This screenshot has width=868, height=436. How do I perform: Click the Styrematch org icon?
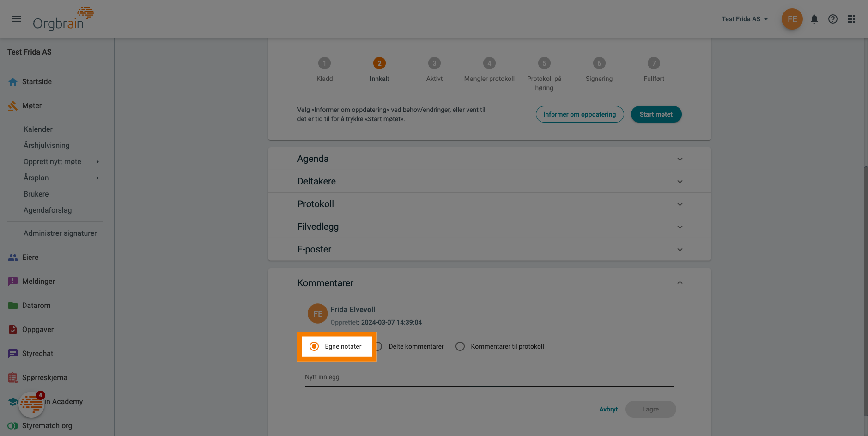pos(13,426)
